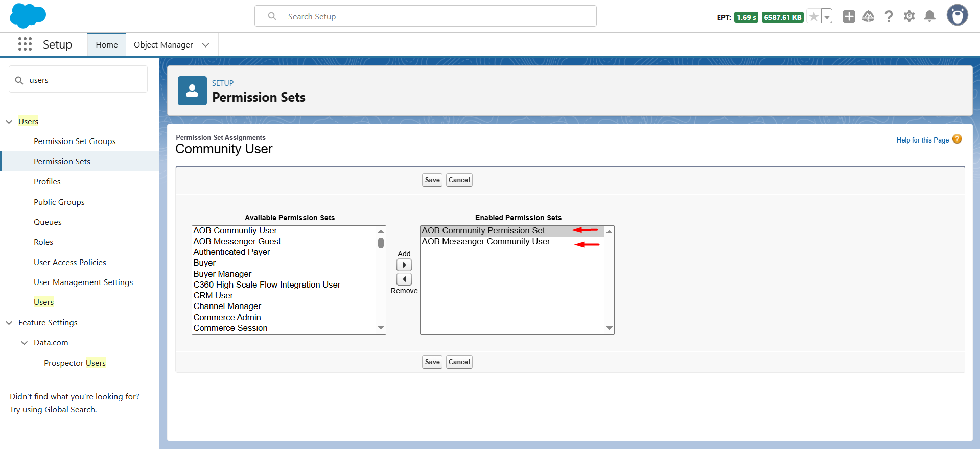Viewport: 980px width, 449px height.
Task: Open the App Launcher grid icon
Action: (x=25, y=44)
